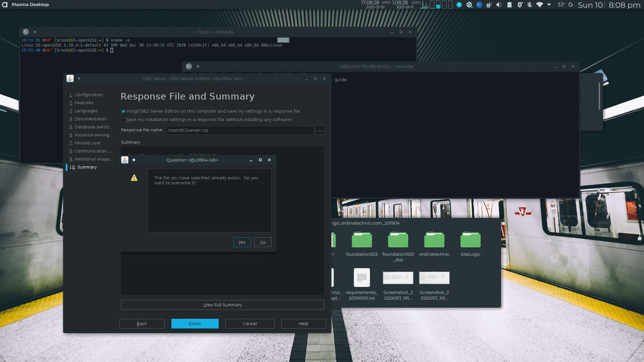Expand hidden system tray icons arrow
This screenshot has height=362, width=644.
549,4
